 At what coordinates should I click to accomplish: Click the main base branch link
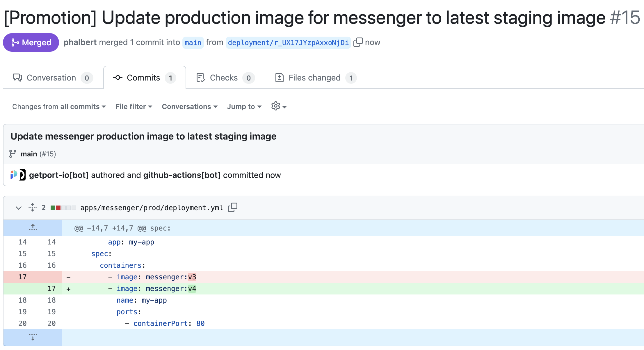[193, 43]
